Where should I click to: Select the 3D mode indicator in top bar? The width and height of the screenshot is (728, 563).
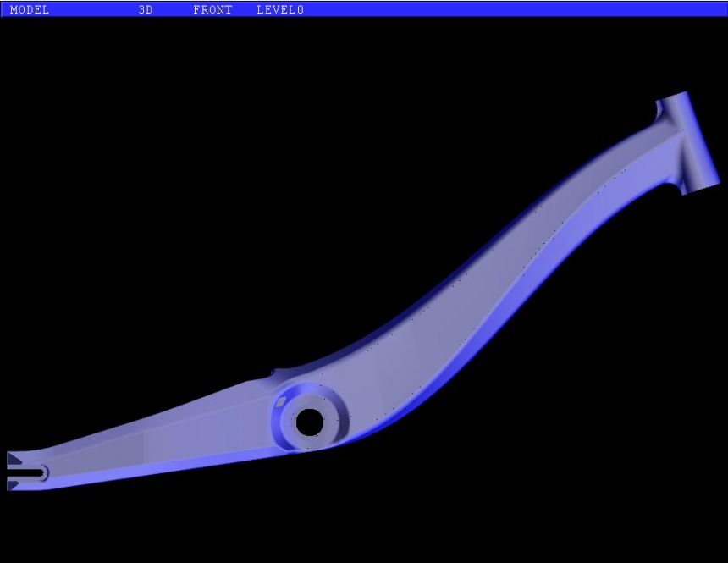point(146,9)
